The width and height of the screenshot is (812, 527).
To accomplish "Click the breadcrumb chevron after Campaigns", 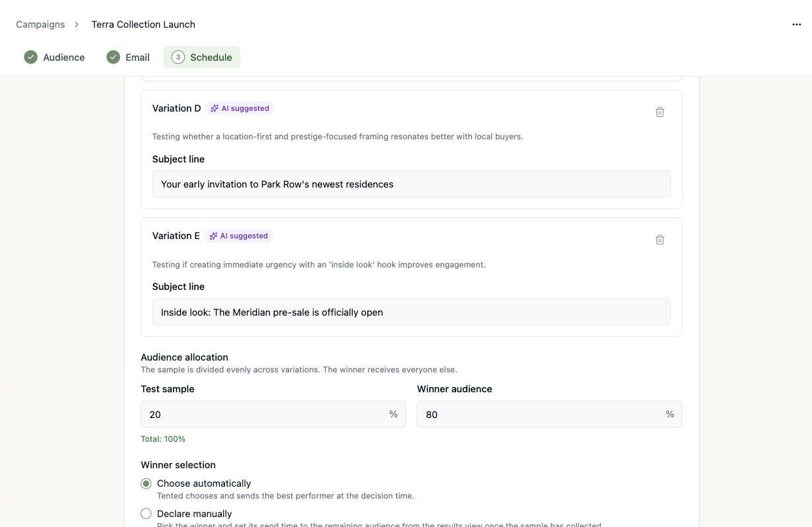I will pos(77,24).
